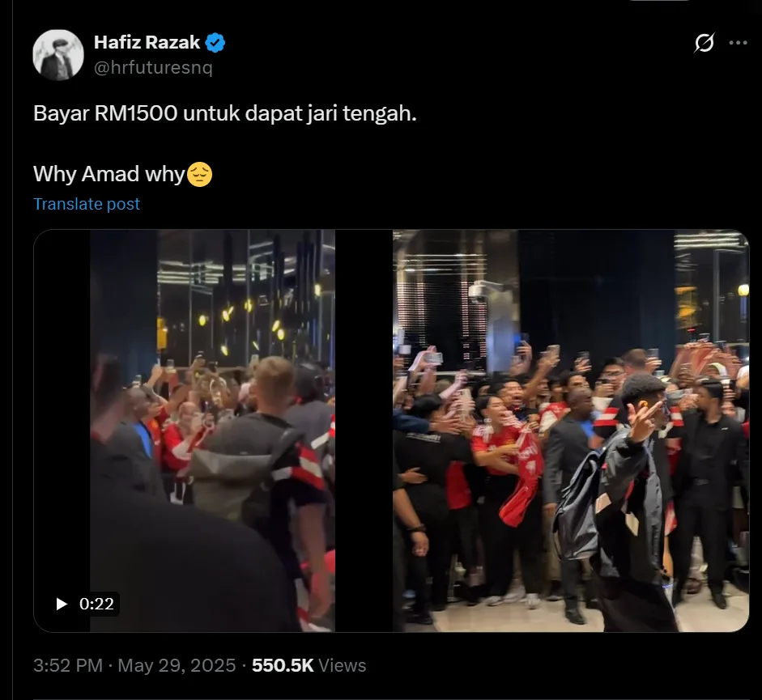Click the May 29, 2025 date
The width and height of the screenshot is (762, 700).
pyautogui.click(x=177, y=665)
